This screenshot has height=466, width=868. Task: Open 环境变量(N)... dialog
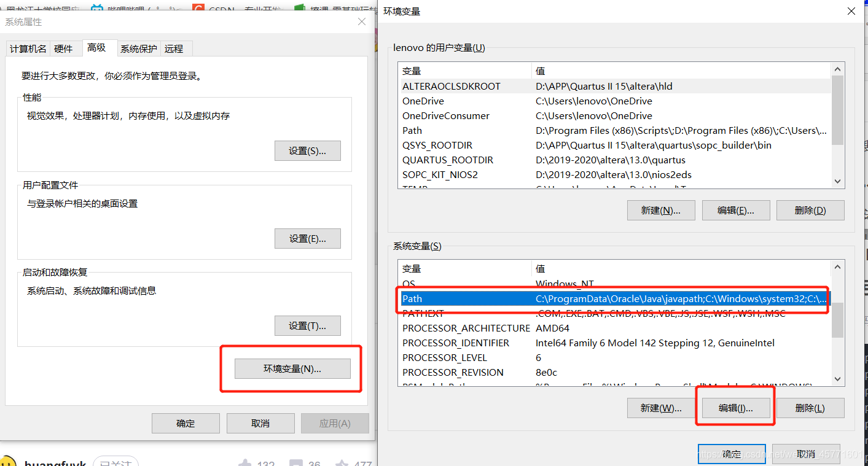pos(292,369)
